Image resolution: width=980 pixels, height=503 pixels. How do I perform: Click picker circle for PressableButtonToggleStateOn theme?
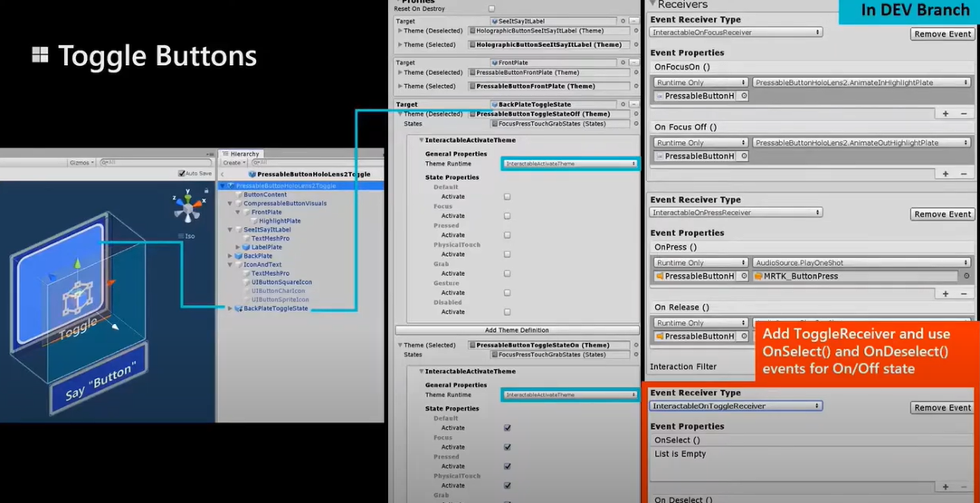[x=636, y=345]
